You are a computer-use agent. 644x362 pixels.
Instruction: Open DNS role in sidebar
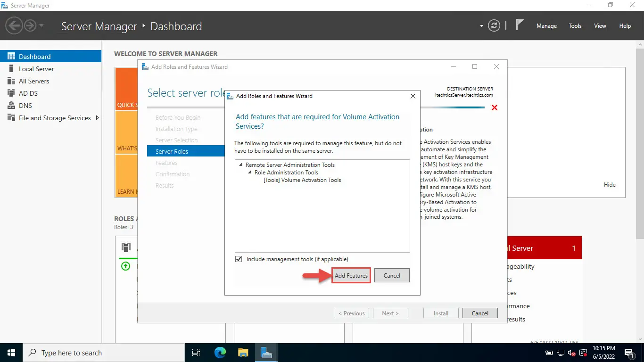coord(25,106)
